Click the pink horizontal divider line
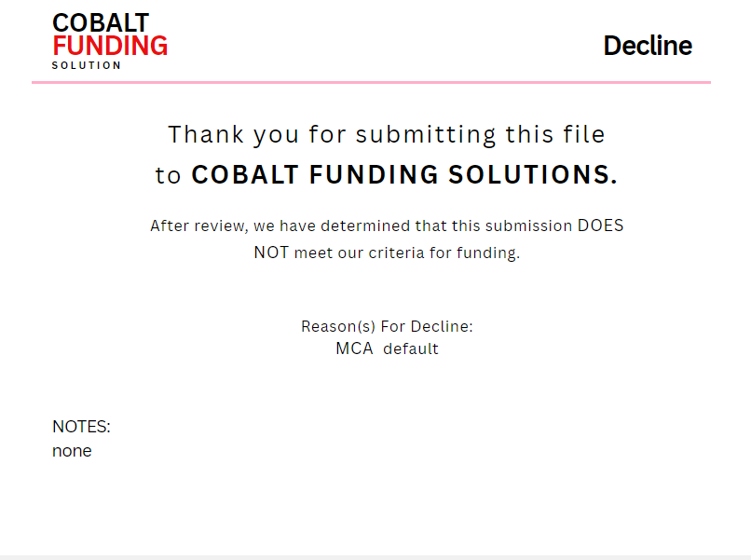 (x=371, y=82)
